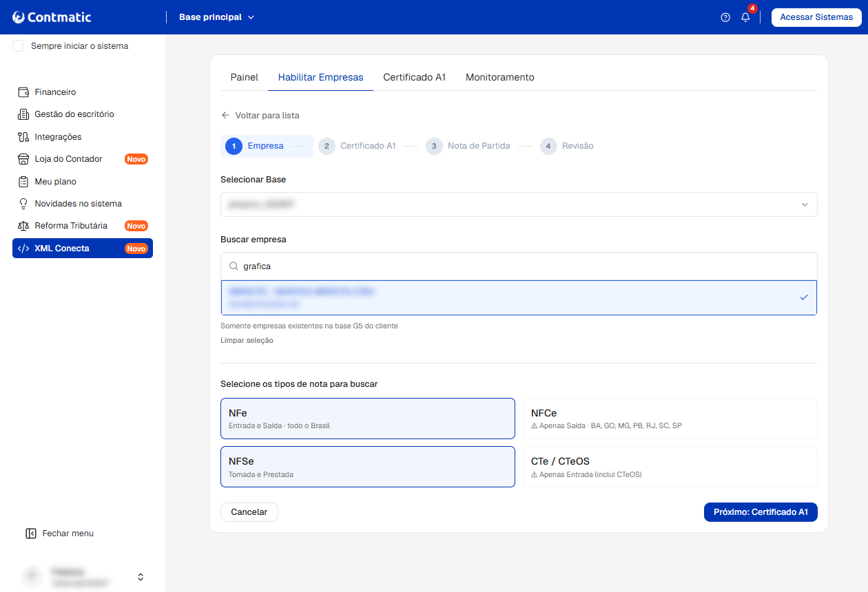Click the XML Conecta code icon

(x=23, y=249)
